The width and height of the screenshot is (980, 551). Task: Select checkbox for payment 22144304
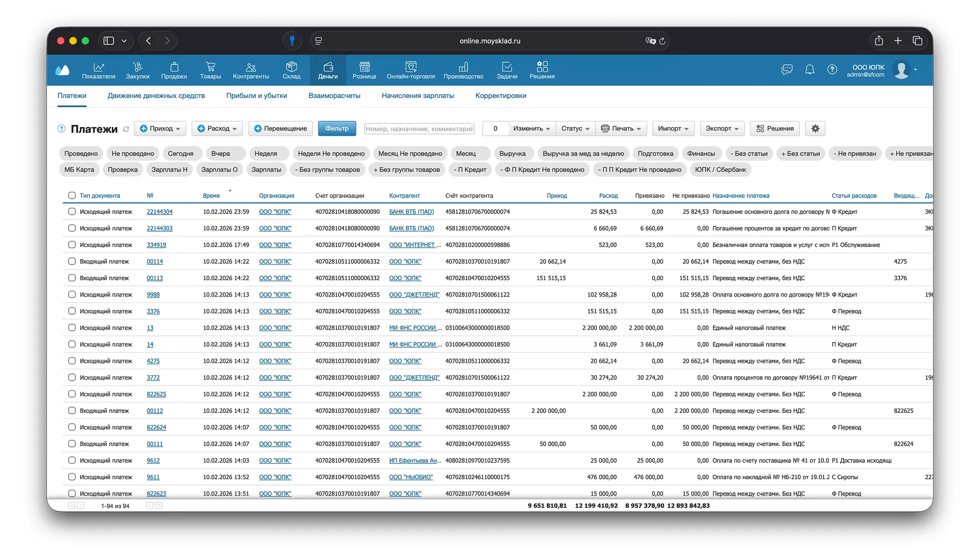72,212
